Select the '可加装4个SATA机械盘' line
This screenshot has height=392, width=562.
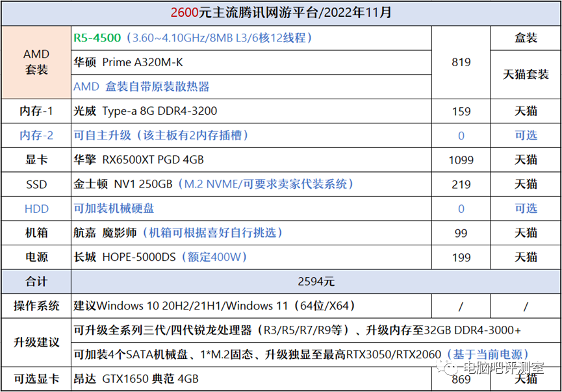pyautogui.click(x=316, y=354)
